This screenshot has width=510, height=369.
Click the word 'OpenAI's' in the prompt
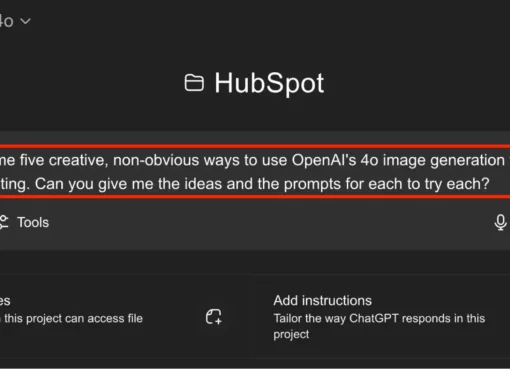tap(324, 160)
